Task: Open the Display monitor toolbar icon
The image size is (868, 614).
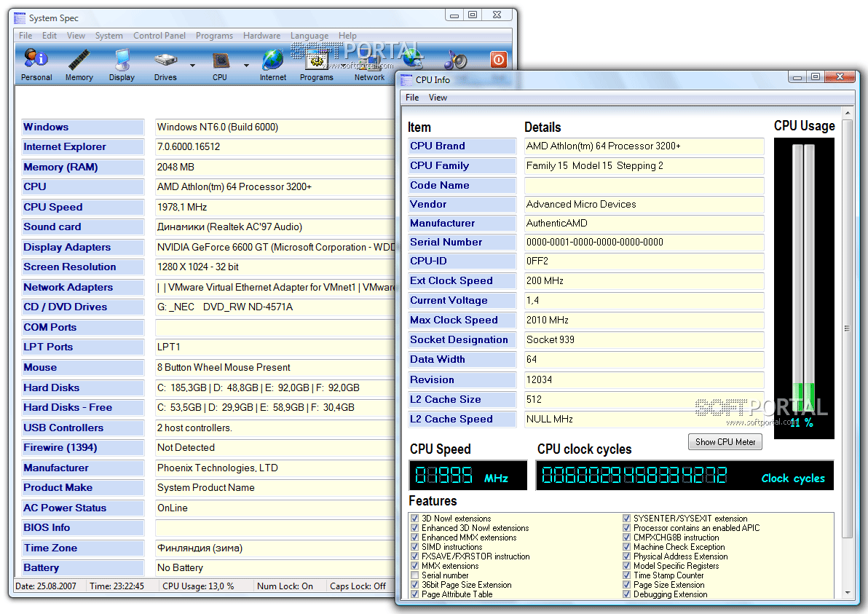Action: tap(122, 64)
